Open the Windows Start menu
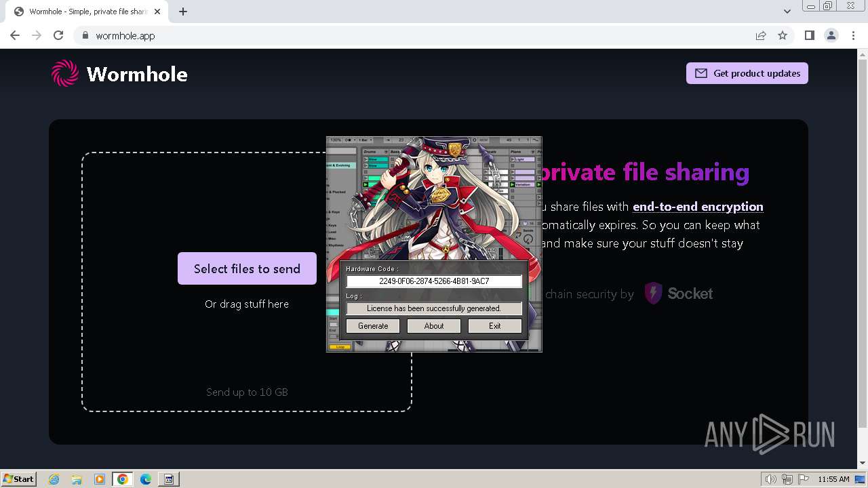Image resolution: width=868 pixels, height=488 pixels. (x=18, y=479)
